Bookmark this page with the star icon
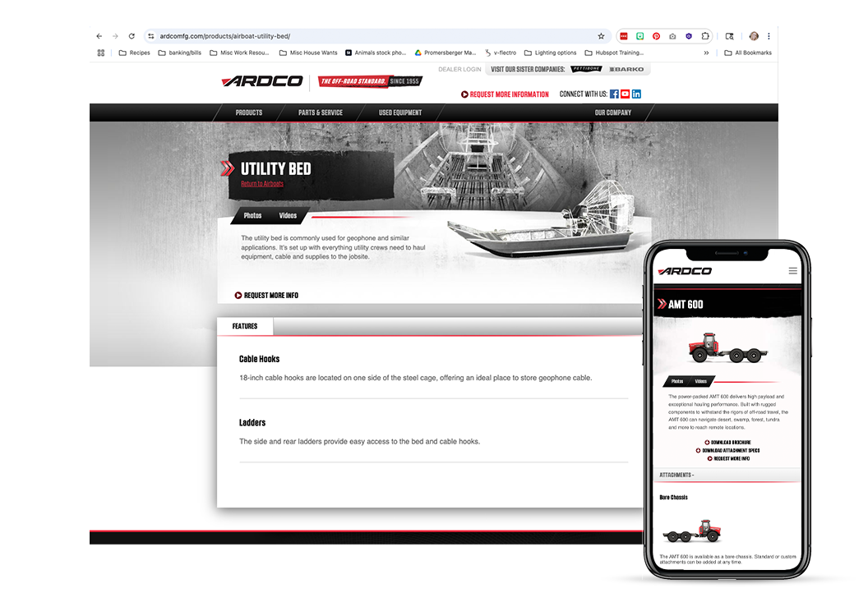Image resolution: width=868 pixels, height=616 pixels. tap(601, 36)
